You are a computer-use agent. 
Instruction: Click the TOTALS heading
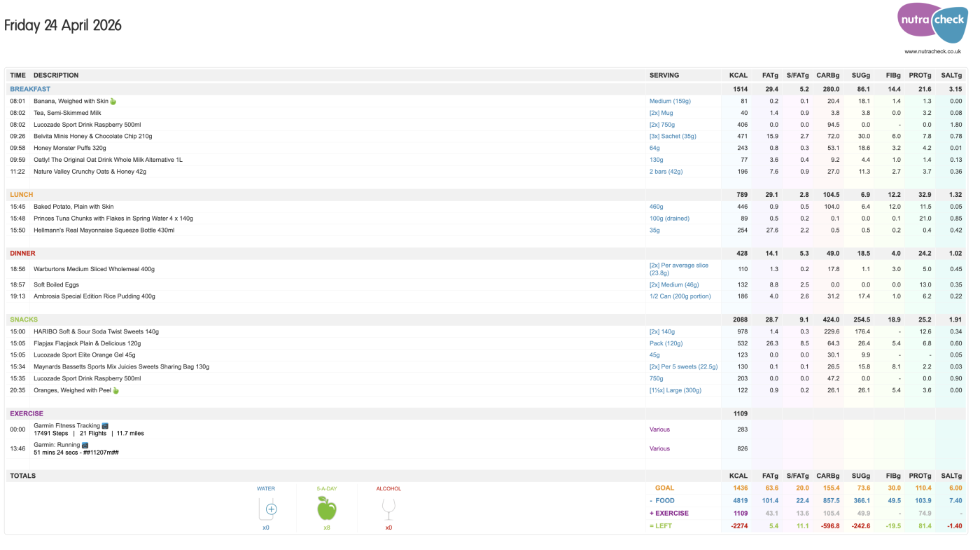click(x=22, y=476)
